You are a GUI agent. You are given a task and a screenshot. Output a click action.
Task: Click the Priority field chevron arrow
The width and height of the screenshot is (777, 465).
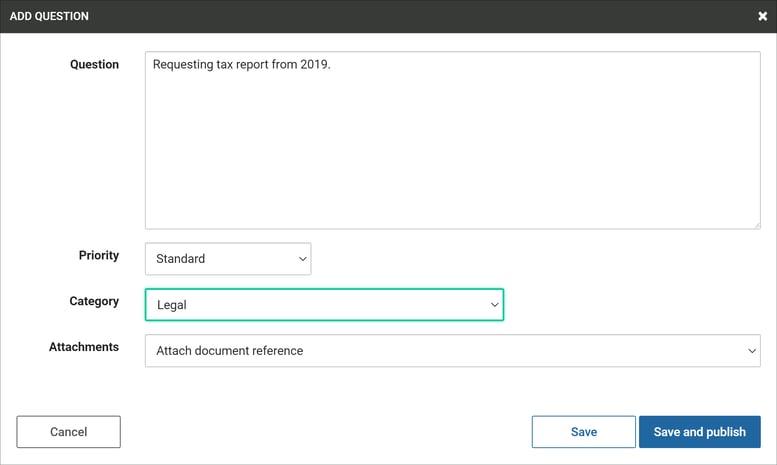302,259
